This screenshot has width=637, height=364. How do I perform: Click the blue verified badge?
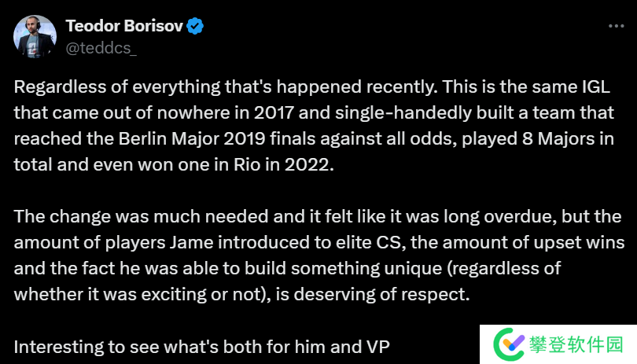(x=195, y=26)
